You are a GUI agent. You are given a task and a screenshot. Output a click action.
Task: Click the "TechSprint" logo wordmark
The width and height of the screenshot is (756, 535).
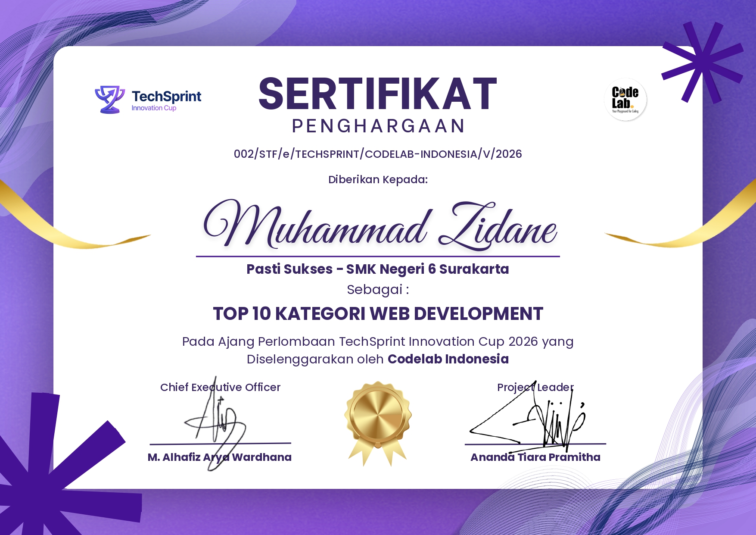166,96
